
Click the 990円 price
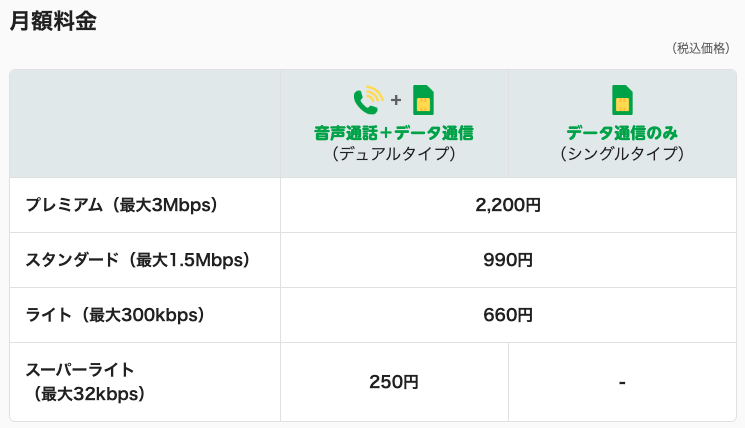[508, 260]
